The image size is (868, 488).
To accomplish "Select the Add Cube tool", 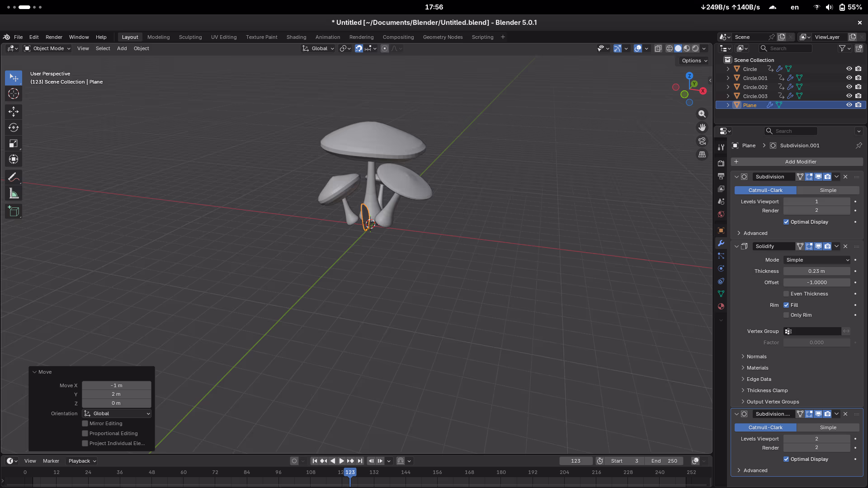I will pyautogui.click(x=14, y=211).
